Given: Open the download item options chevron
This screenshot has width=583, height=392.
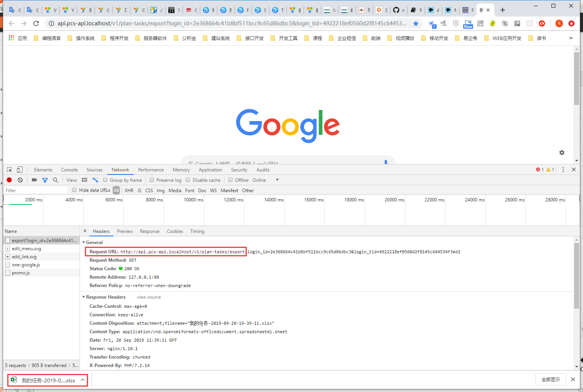Looking at the screenshot, I should [x=83, y=380].
